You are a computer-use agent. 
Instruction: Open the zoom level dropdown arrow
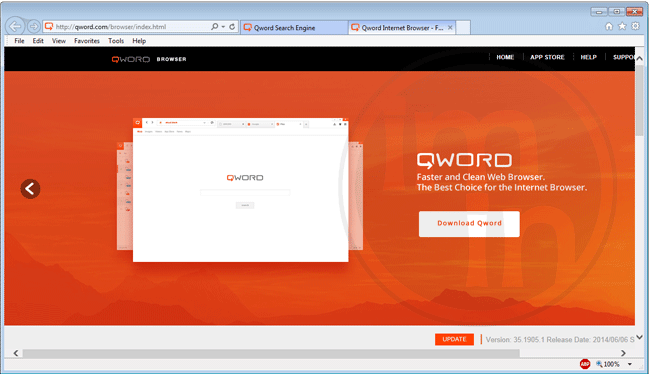pos(630,364)
